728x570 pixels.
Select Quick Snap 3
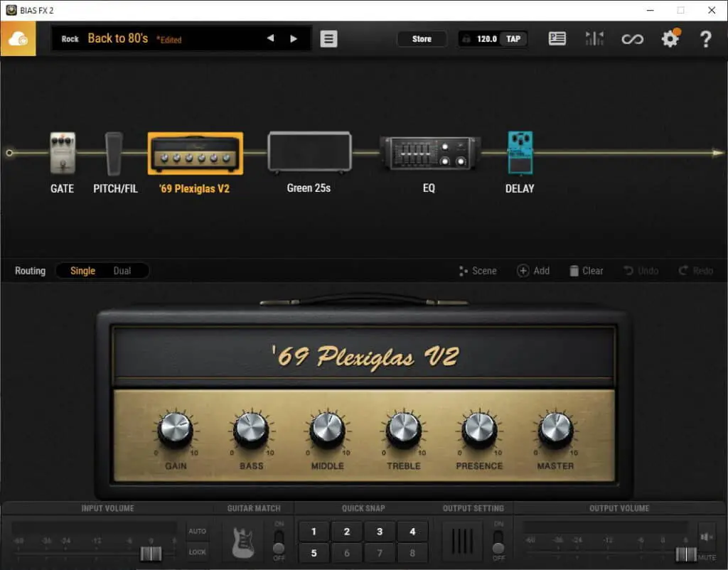[380, 532]
